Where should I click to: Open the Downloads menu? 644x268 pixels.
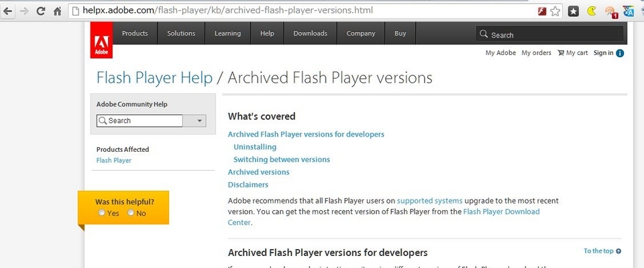point(310,34)
